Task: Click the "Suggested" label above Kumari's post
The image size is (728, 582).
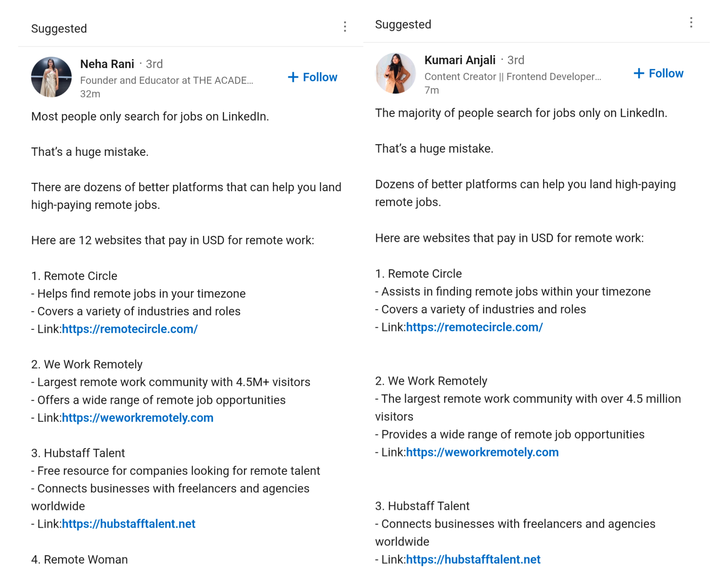Action: tap(403, 24)
